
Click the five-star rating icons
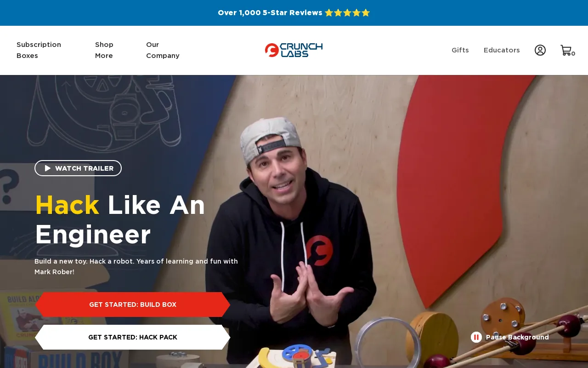click(x=347, y=13)
